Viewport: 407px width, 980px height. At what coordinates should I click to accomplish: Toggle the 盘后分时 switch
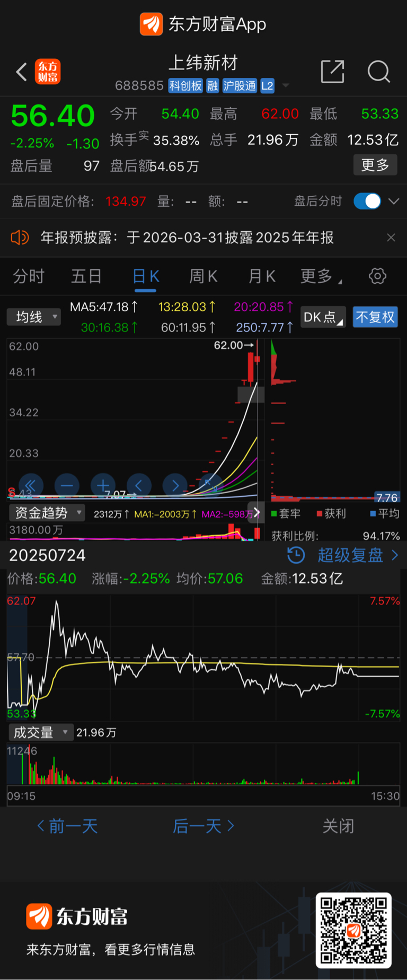367,202
